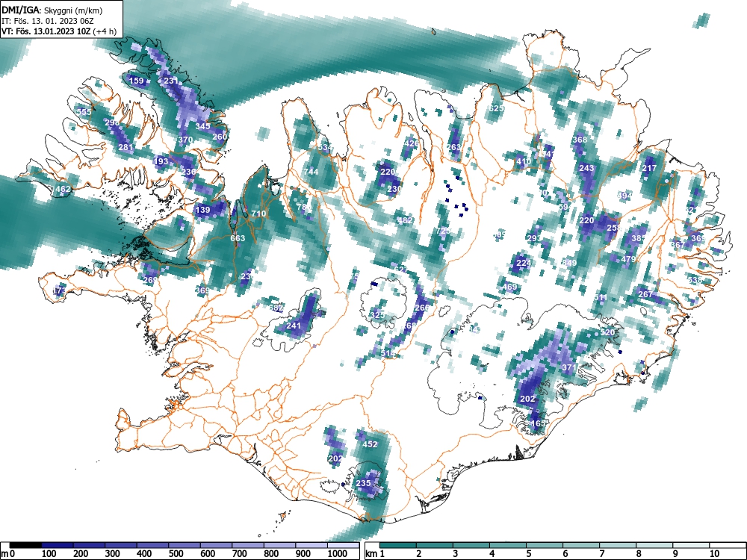Click the visibility value '627' on the map
The height and width of the screenshot is (560, 747).
pos(401,270)
